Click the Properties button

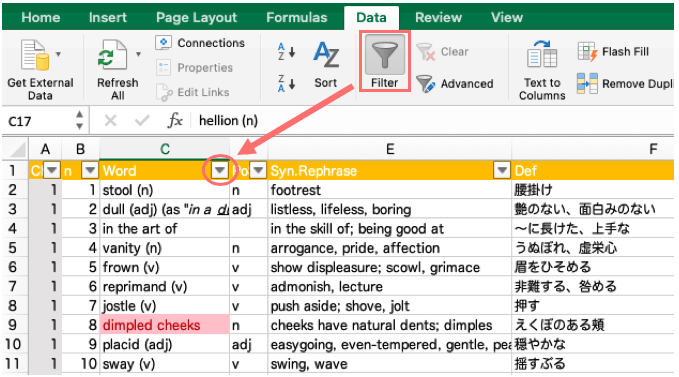point(194,68)
